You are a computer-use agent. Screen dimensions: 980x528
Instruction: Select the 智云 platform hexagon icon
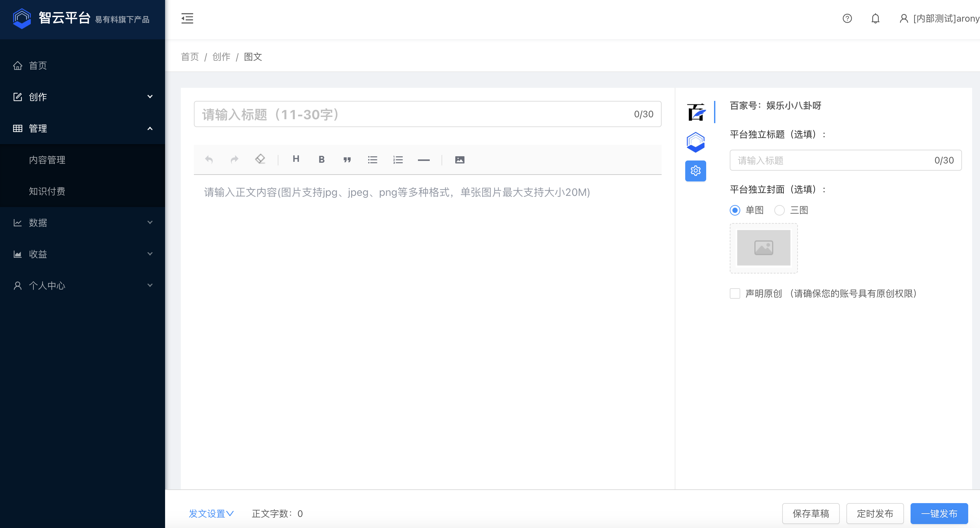[695, 142]
